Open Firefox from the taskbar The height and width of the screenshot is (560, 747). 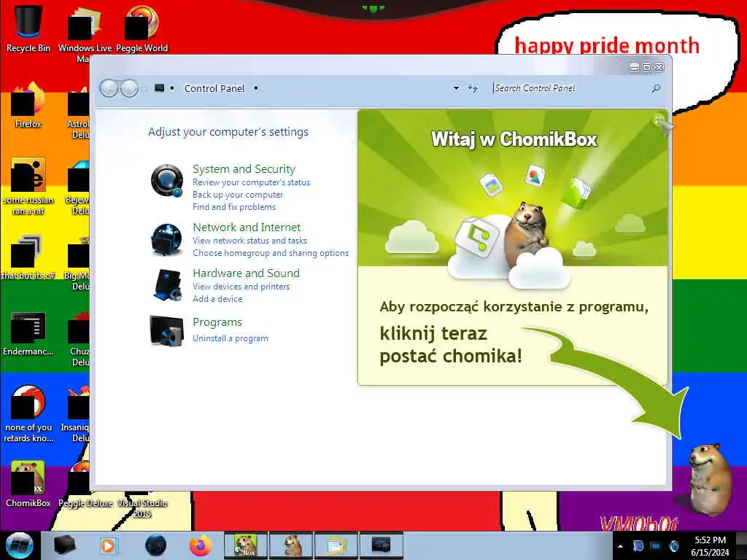coord(201,545)
